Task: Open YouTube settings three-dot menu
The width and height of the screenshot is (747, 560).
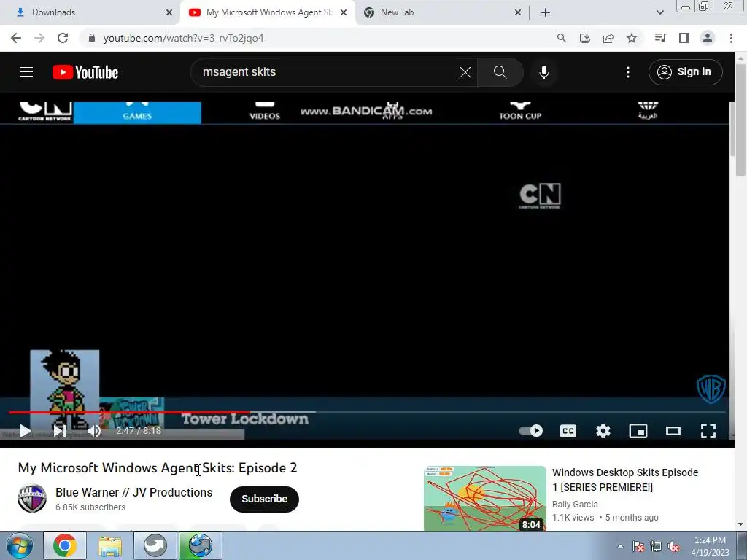Action: (x=628, y=72)
